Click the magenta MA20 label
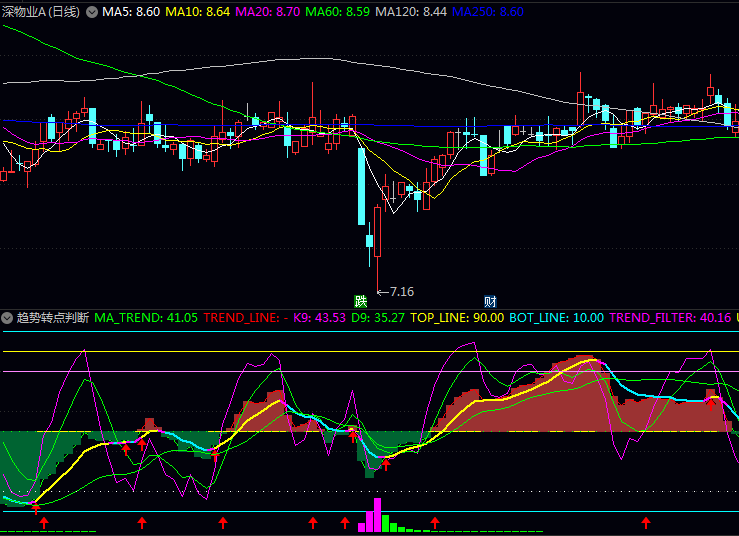This screenshot has height=536, width=739. (267, 12)
